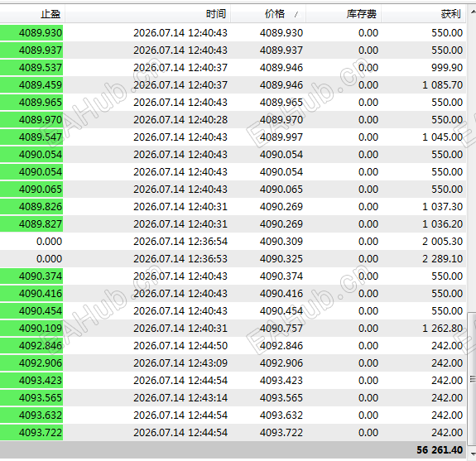Screen dimensions: 476x461
Task: Sort by the 时间 column header
Action: click(x=147, y=14)
